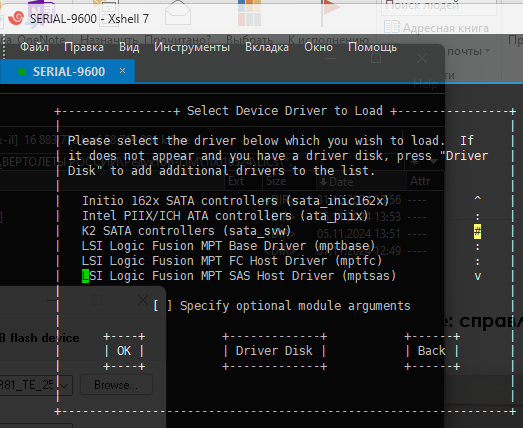This screenshot has height=428, width=523.
Task: Click the Адресная книга book icon
Action: click(x=392, y=27)
